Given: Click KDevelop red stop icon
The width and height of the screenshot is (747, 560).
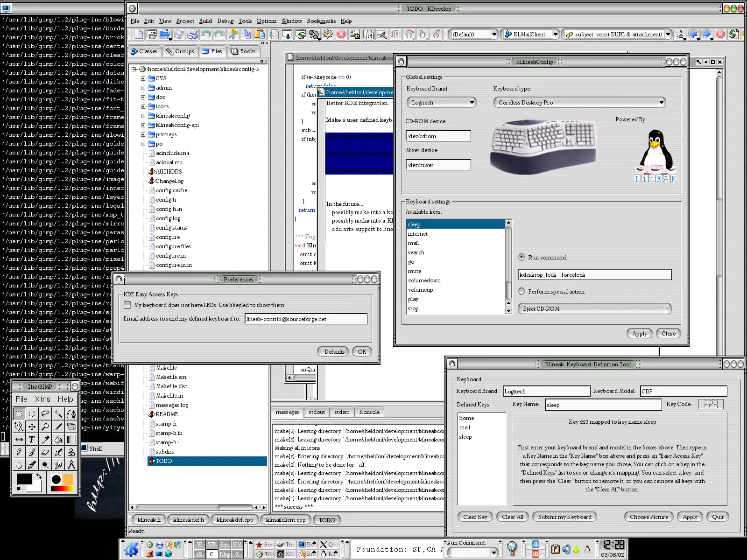Looking at the screenshot, I should (x=341, y=34).
